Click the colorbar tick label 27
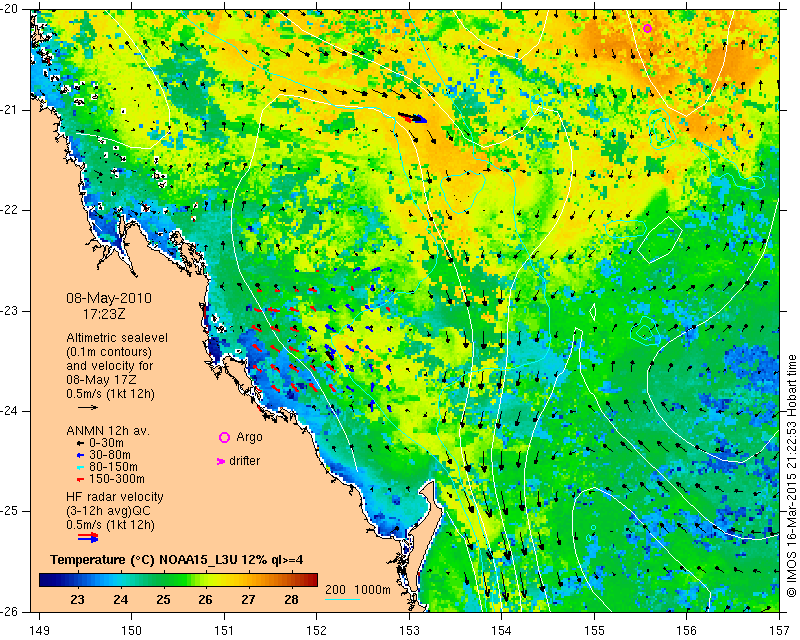The height and width of the screenshot is (640, 800). tap(248, 600)
